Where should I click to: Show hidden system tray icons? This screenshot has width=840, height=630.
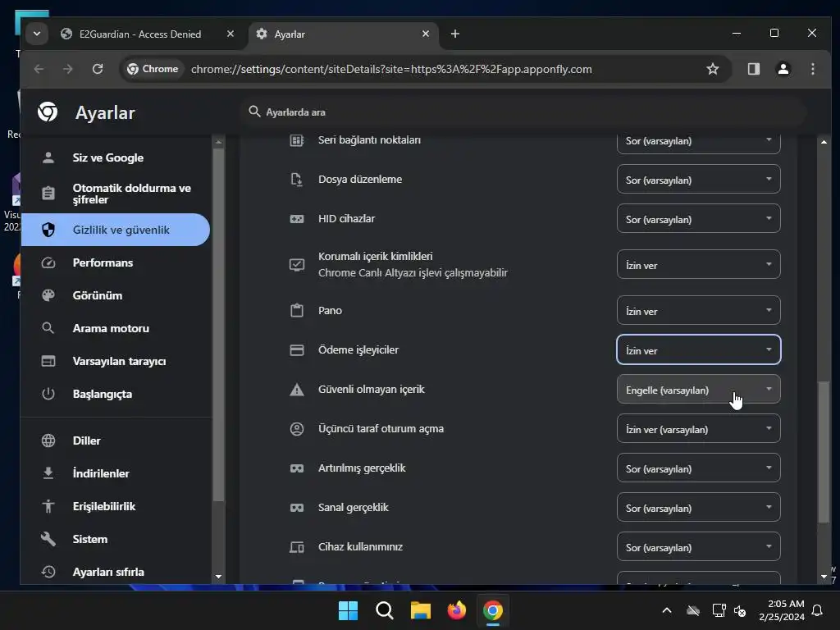[667, 610]
